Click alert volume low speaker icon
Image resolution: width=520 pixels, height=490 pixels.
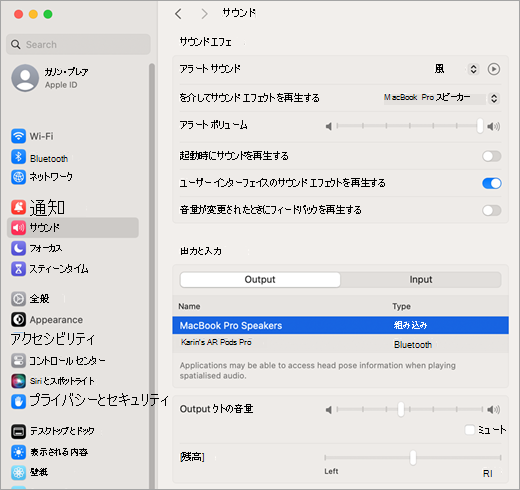[x=329, y=126]
